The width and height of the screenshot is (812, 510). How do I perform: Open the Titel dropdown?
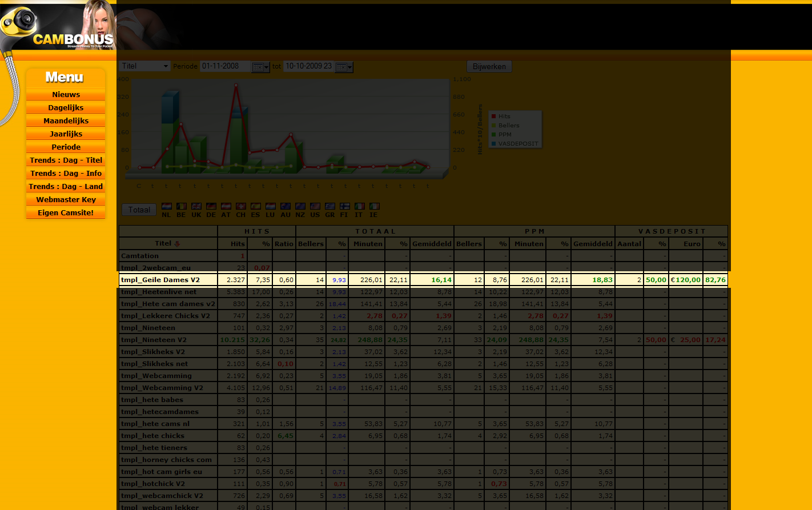[145, 66]
